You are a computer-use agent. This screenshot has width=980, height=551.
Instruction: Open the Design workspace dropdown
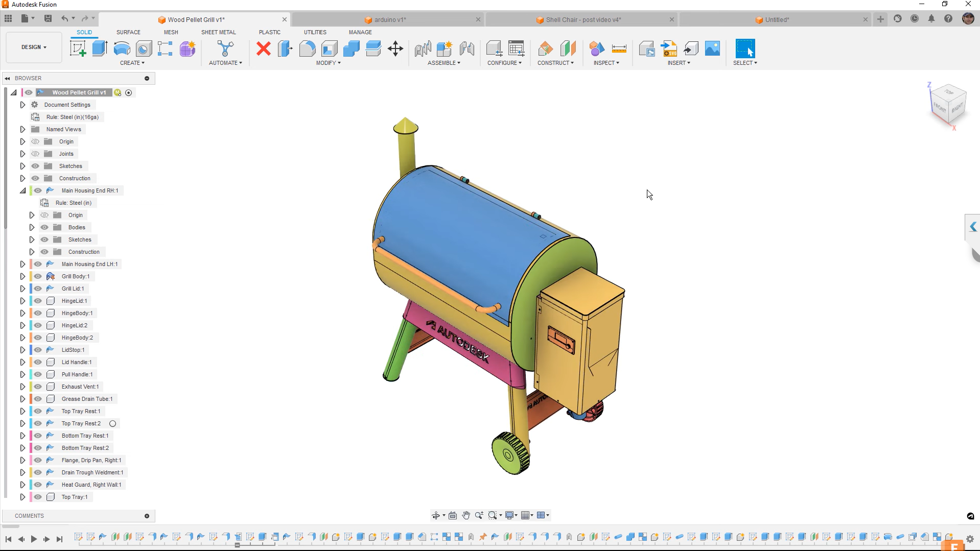point(34,47)
